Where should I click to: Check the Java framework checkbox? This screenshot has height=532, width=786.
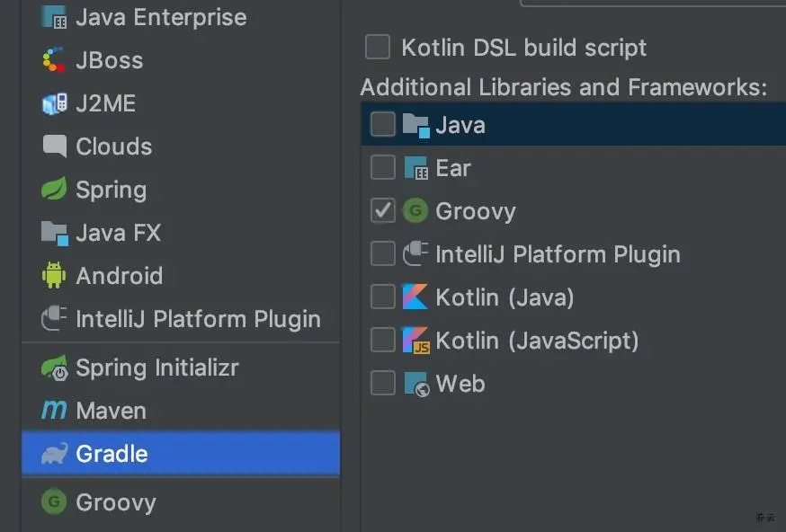(383, 124)
